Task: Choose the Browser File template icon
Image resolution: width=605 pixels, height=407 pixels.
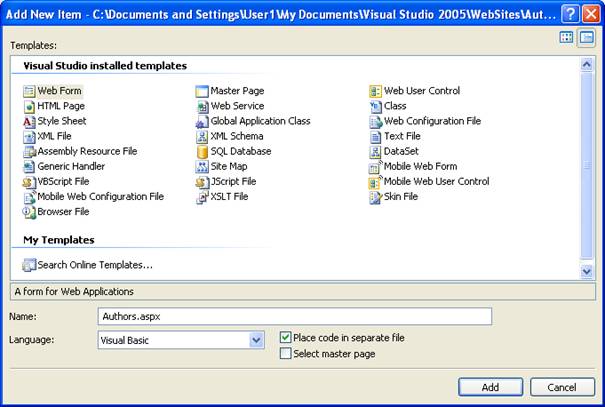Action: coord(29,212)
